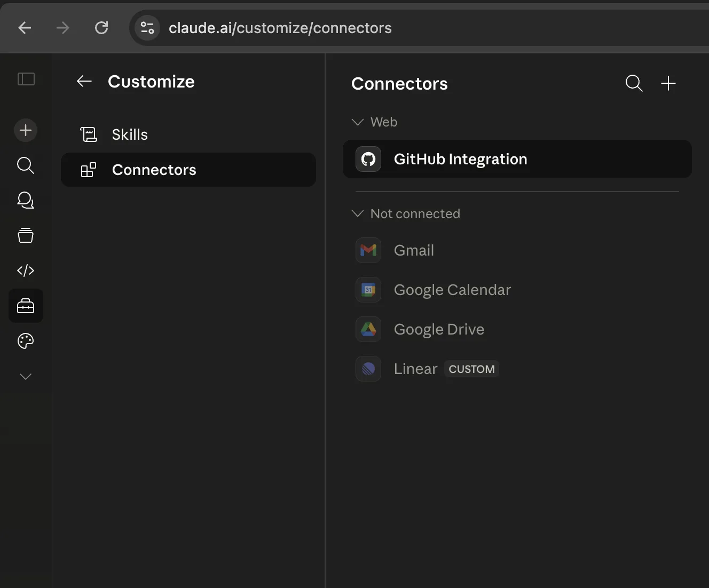Collapse the Web section chevron
The image size is (709, 588).
[x=358, y=122]
